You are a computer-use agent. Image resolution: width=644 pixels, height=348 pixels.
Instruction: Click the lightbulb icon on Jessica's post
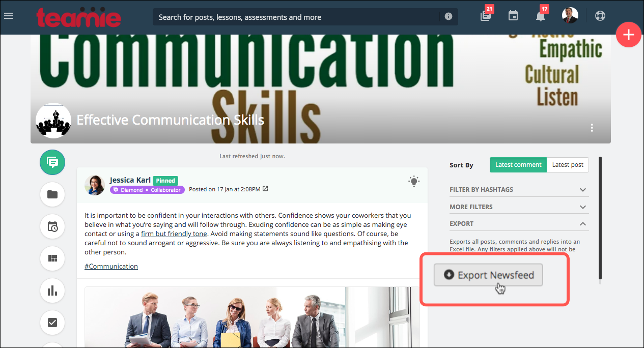tap(414, 181)
